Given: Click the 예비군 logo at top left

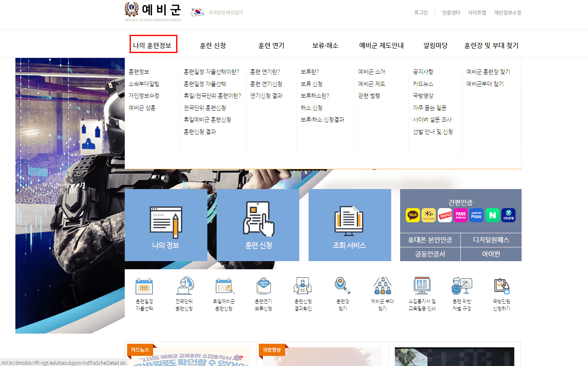Looking at the screenshot, I should (153, 12).
